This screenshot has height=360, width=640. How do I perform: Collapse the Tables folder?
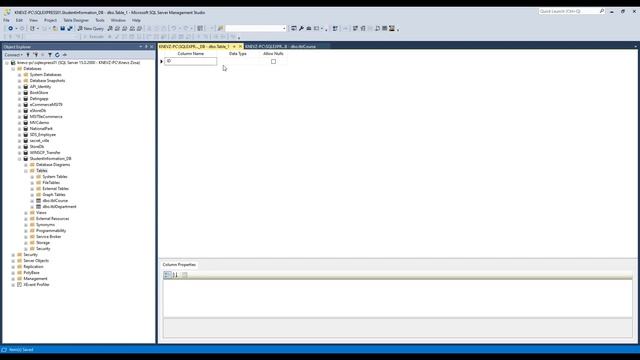coord(26,171)
